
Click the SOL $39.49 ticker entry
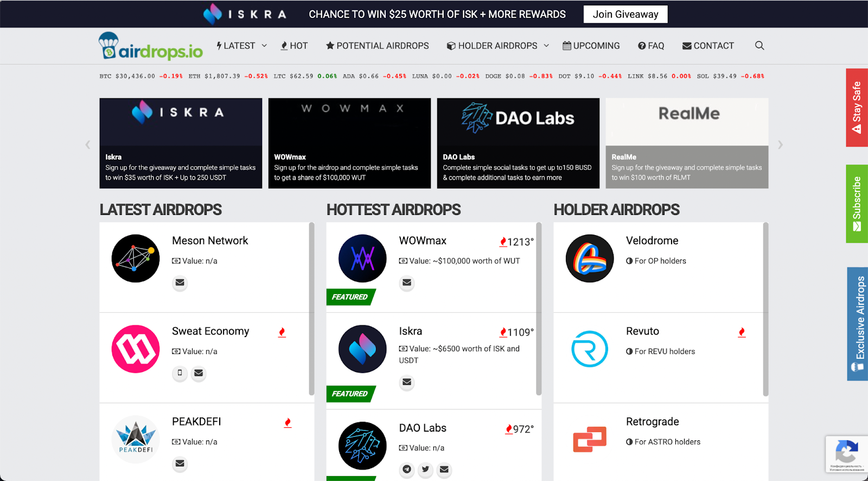tap(731, 76)
